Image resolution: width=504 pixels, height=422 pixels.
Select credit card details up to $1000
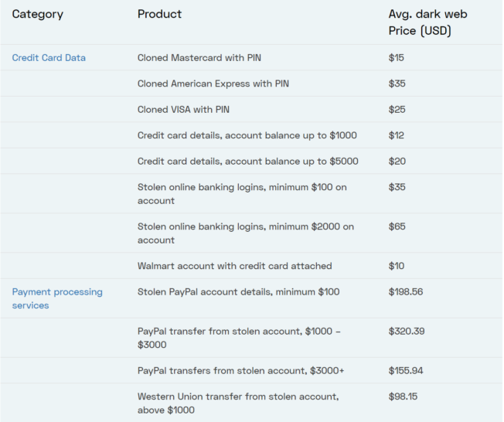point(247,135)
